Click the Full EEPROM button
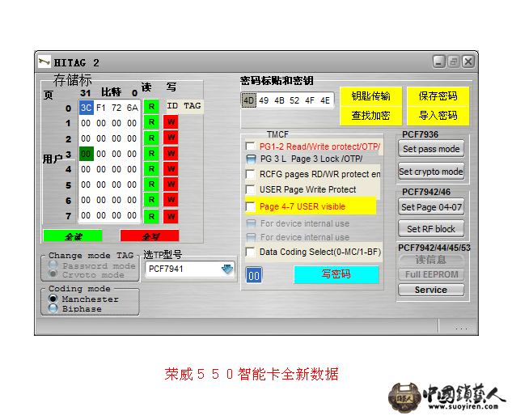 coord(431,274)
